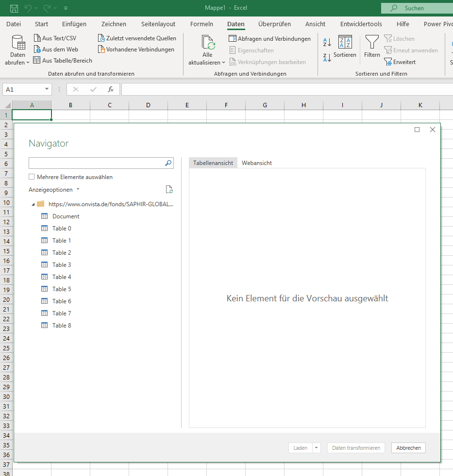Switch to the Einfügen ribbon tab

tap(74, 24)
